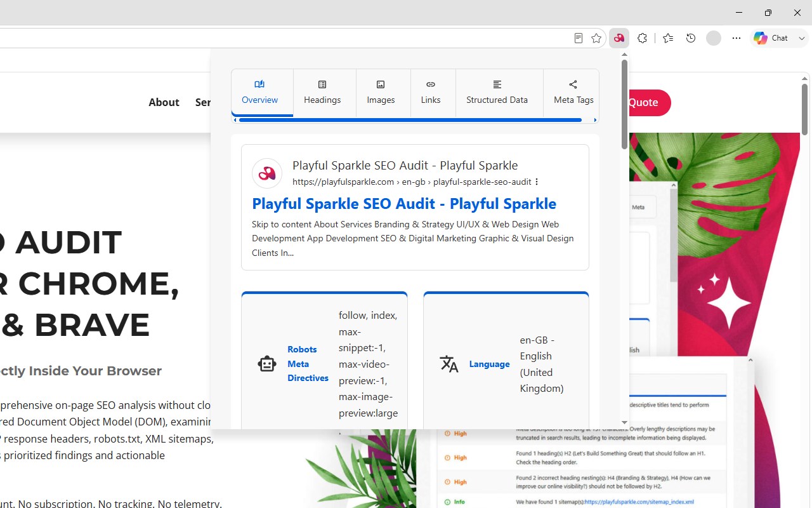Open the three-dot menu beside the preview URL

[537, 182]
